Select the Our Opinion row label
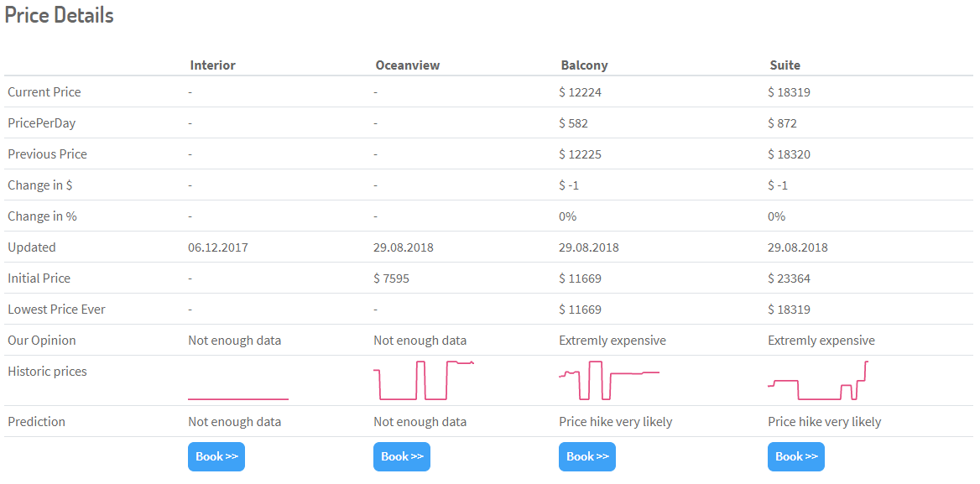Screen dimensions: 980x484 point(42,341)
